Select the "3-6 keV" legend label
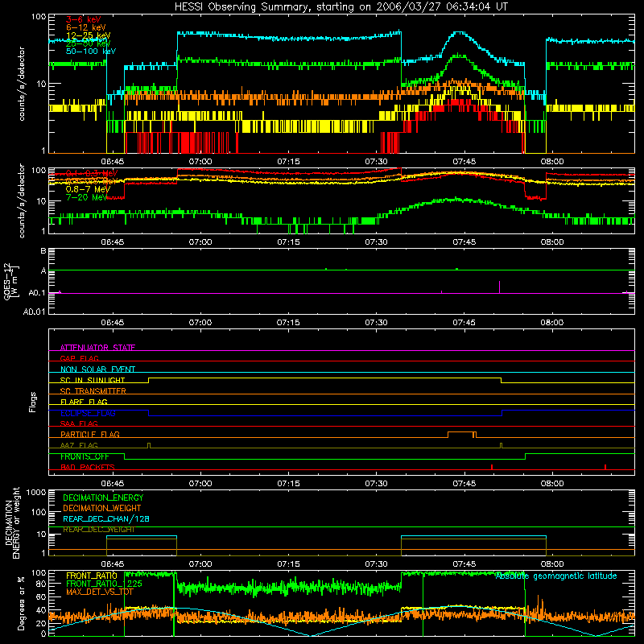The image size is (644, 644). click(x=84, y=19)
